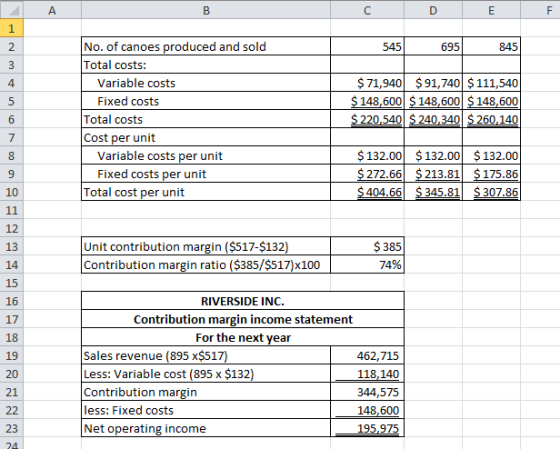
Task: Select row 13 header
Action: tap(12, 246)
